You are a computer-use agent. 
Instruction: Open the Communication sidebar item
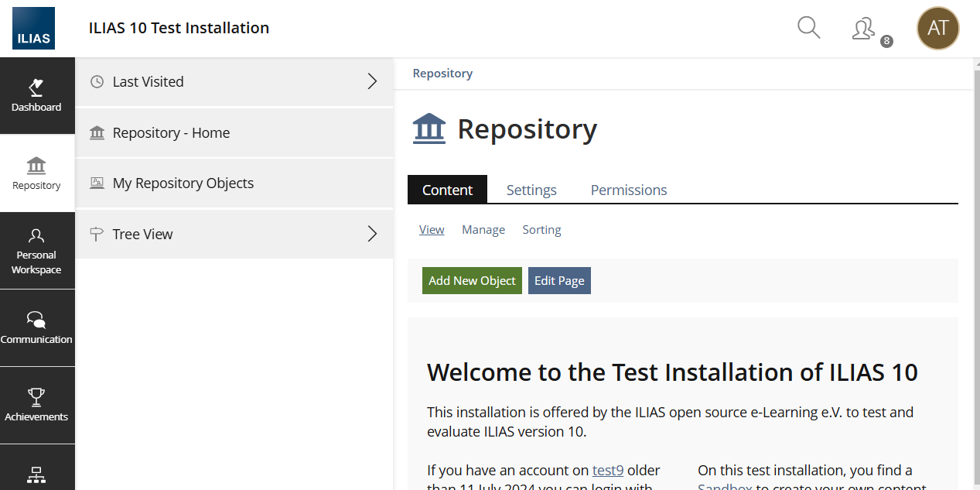coord(36,328)
